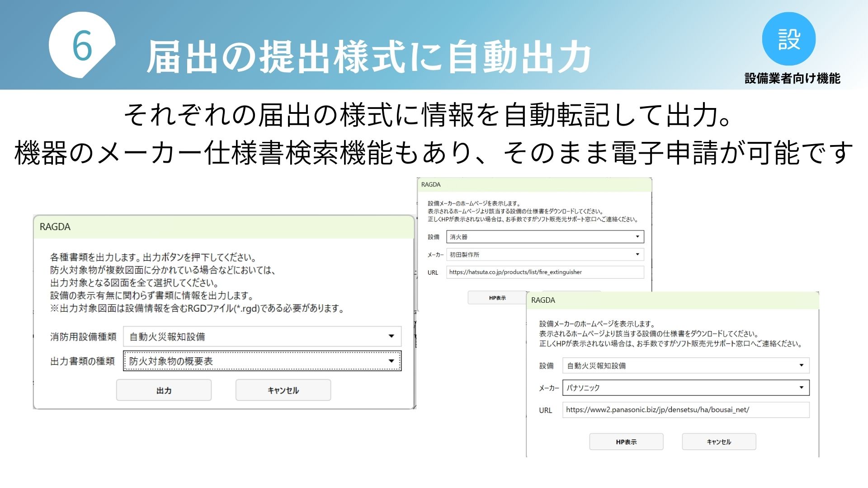Click the blue 設 circle icon
The image size is (868, 488).
(x=788, y=39)
